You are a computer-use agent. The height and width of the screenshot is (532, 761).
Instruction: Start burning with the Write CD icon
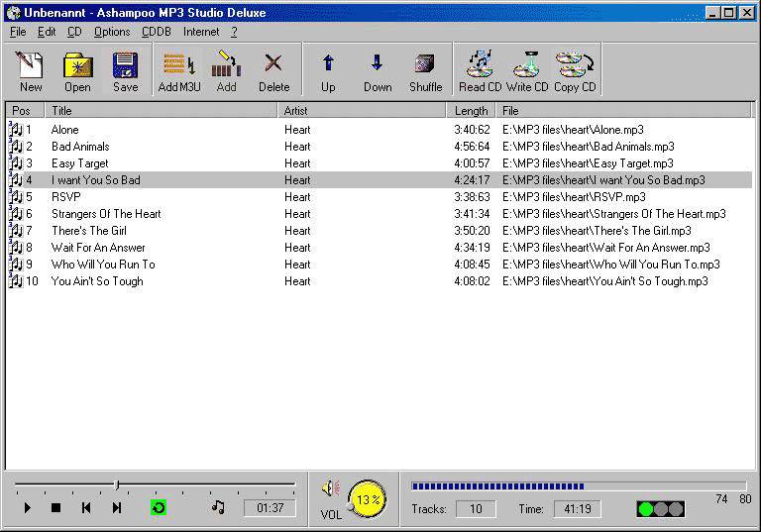pyautogui.click(x=527, y=71)
